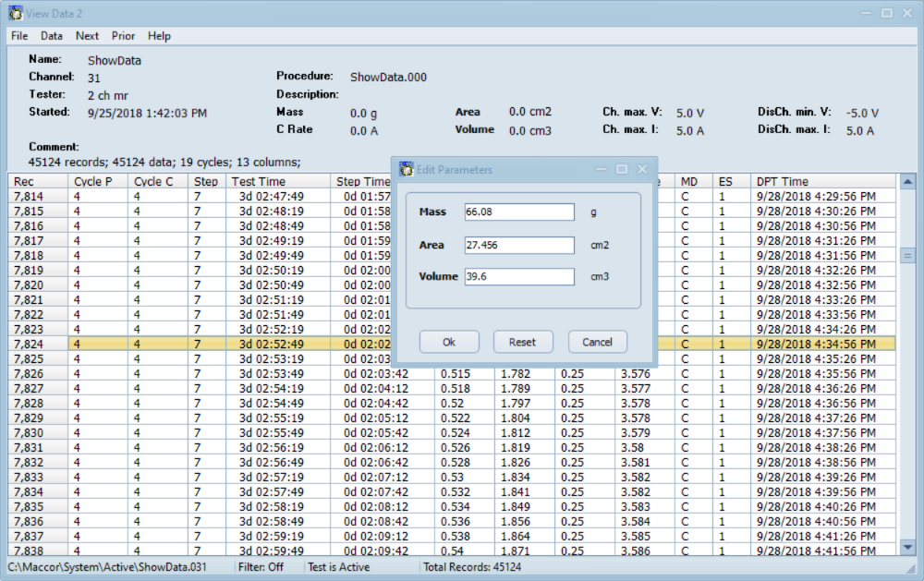The width and height of the screenshot is (924, 581).
Task: Click the DPT Time column header
Action: (782, 182)
